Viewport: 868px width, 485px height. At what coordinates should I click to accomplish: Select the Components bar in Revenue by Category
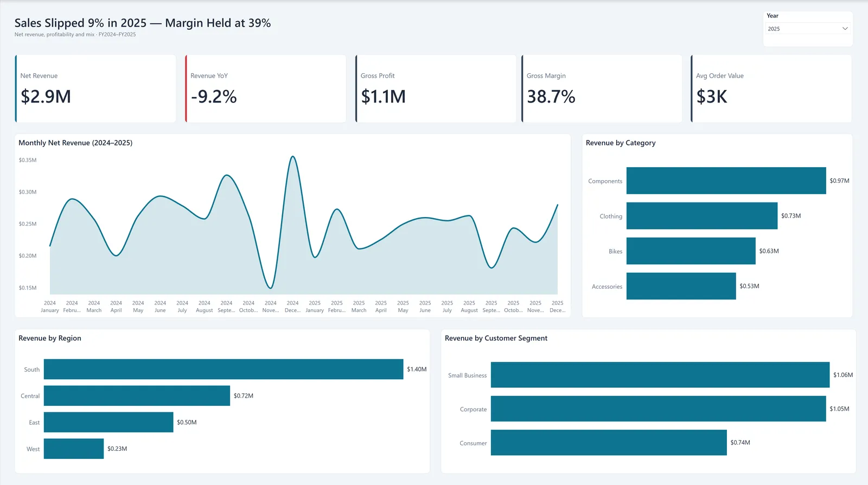click(726, 181)
